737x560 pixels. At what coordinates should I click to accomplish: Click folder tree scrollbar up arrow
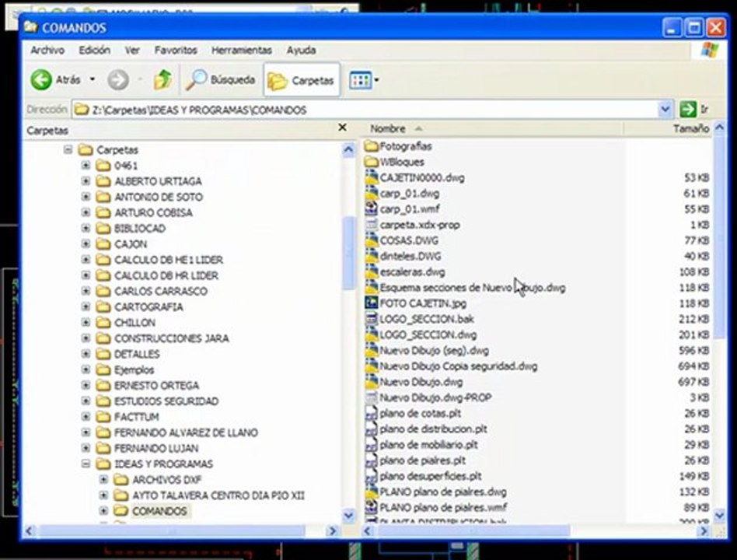coord(348,150)
